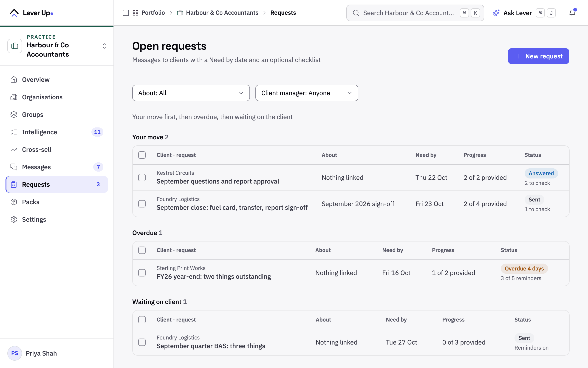The width and height of the screenshot is (588, 368).
Task: Click the Settings gear icon
Action: point(14,219)
